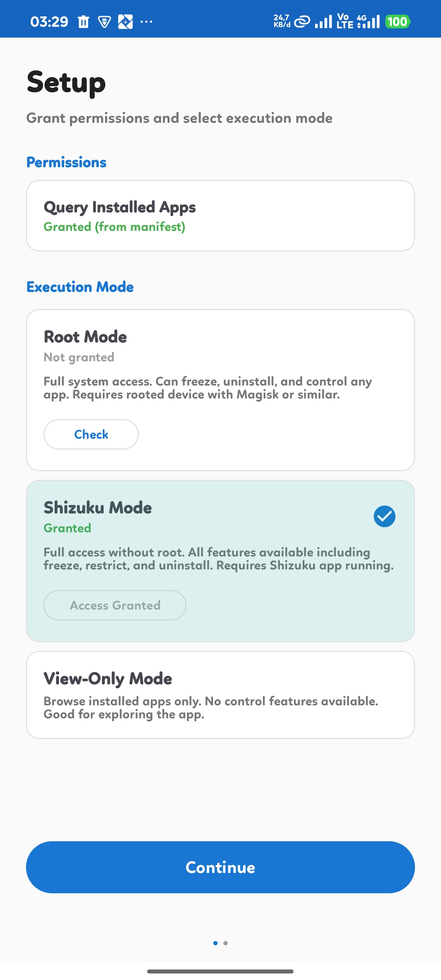Click the blue checkmark on Shizuku Mode
The width and height of the screenshot is (441, 980).
pyautogui.click(x=384, y=516)
